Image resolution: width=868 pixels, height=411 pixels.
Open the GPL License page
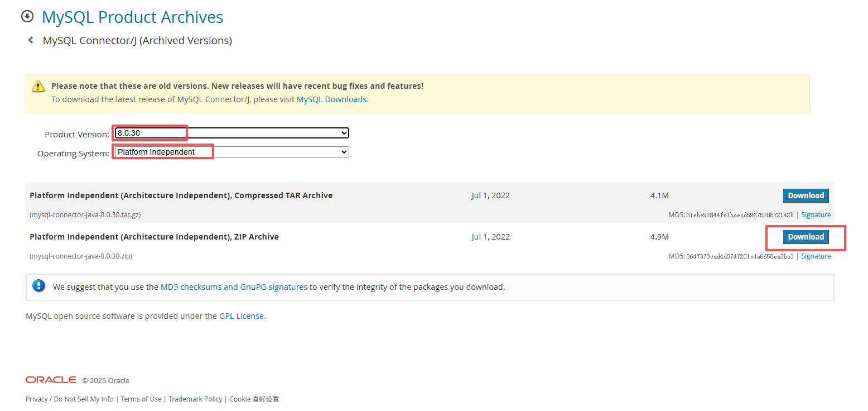tap(242, 316)
